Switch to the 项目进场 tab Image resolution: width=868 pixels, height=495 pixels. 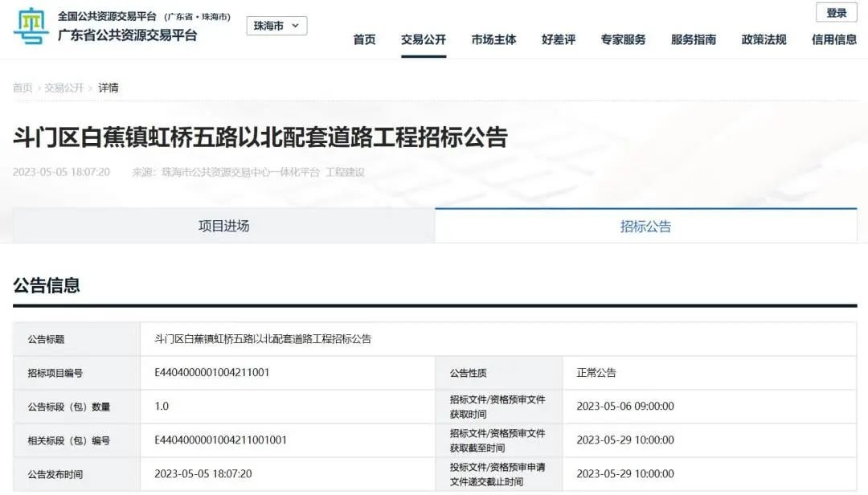pyautogui.click(x=223, y=226)
